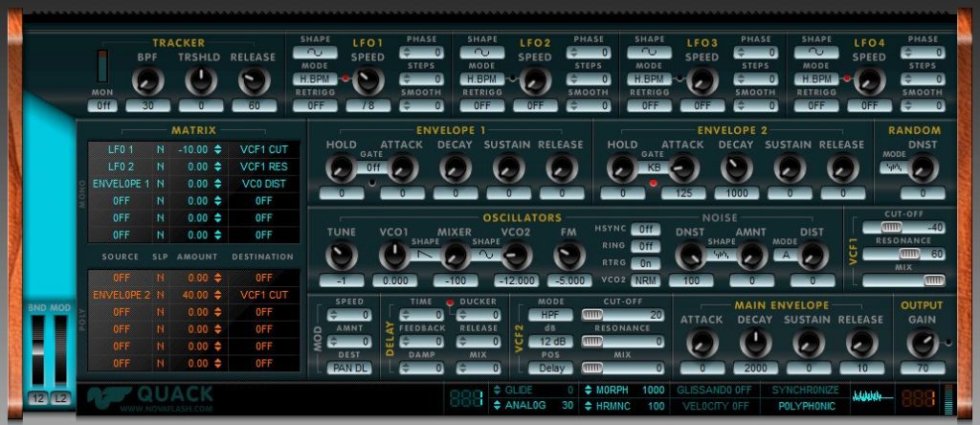
Task: Click the bend range 12 button
Action: point(38,399)
